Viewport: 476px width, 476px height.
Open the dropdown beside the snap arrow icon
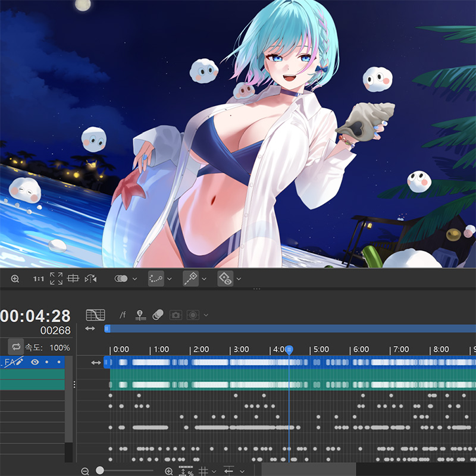tap(242, 471)
